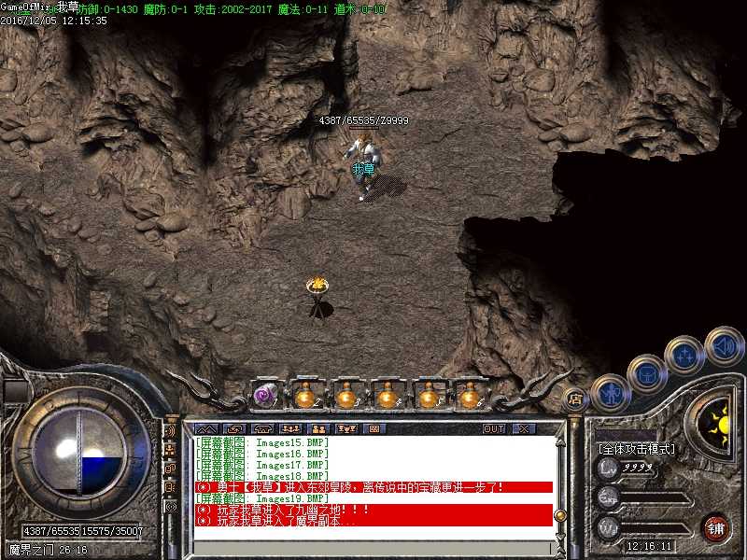Click the gold chat scrollbar knob

click(x=561, y=516)
